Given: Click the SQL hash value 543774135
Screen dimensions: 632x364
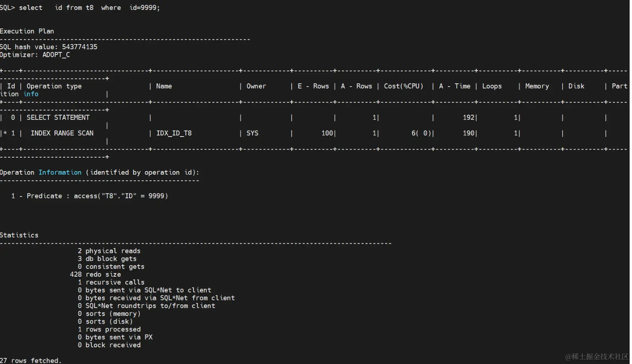Looking at the screenshot, I should point(79,47).
